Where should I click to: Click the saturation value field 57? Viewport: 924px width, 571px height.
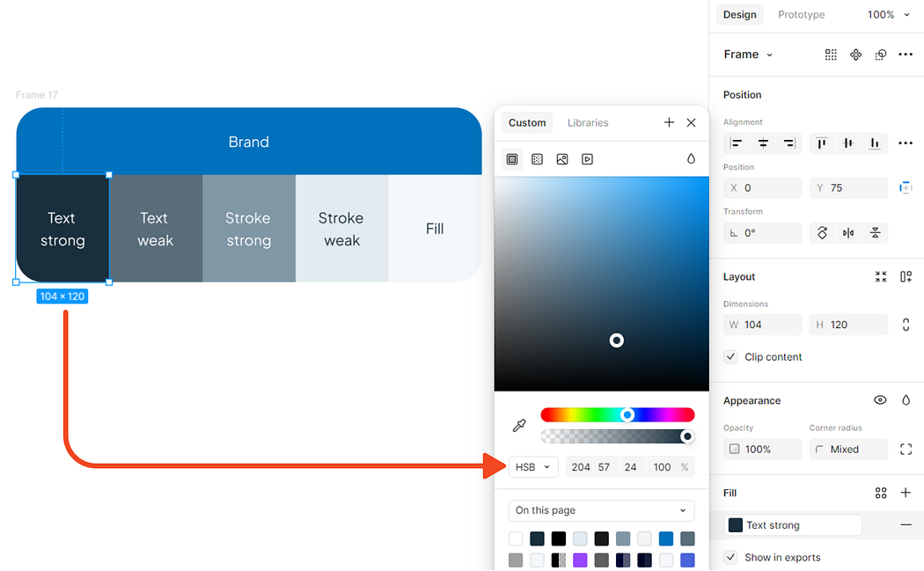tap(604, 467)
